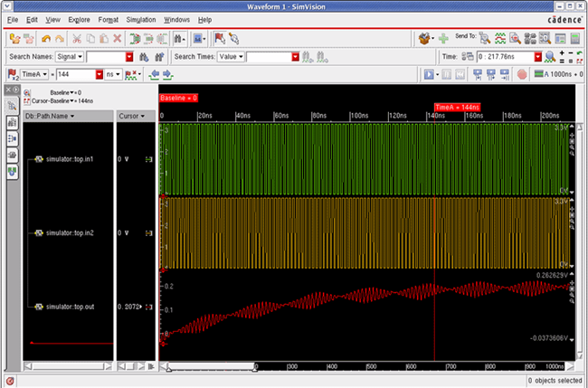Open the Simulation menu

[140, 19]
